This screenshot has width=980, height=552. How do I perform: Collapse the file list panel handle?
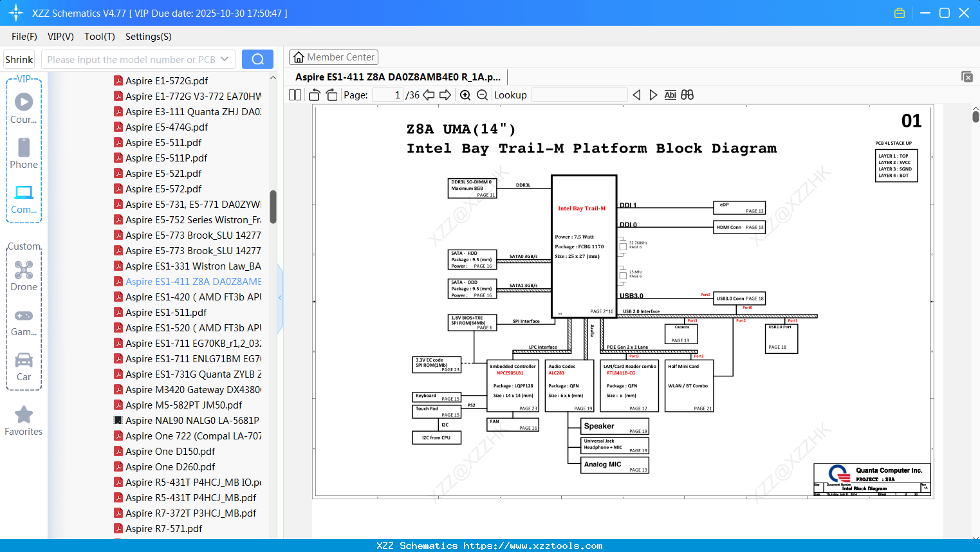pos(280,298)
